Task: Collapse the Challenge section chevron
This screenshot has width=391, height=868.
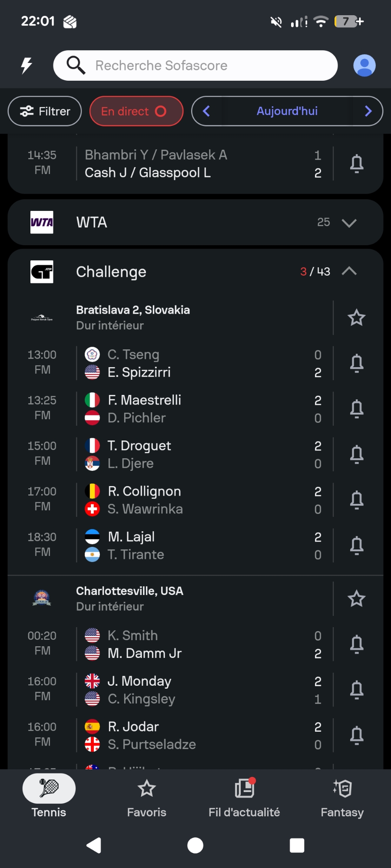Action: 349,272
